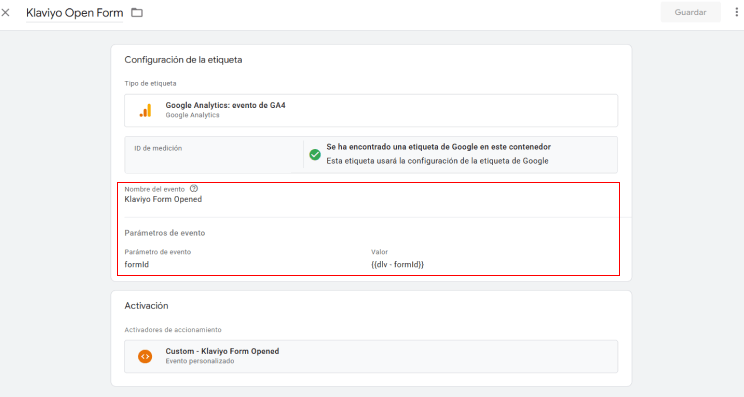Viewport: 744px width, 397px height.
Task: Click the orange custom event trigger icon
Action: click(x=145, y=356)
